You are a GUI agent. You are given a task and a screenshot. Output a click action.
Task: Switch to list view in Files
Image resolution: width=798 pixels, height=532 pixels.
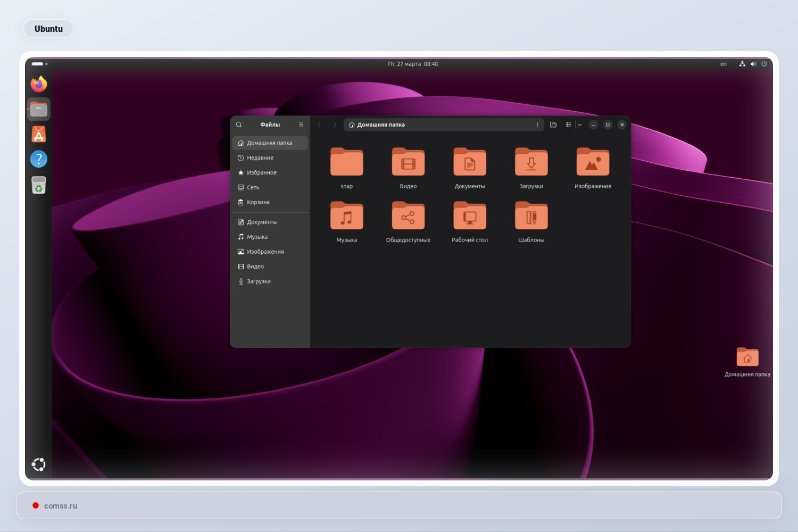[568, 124]
